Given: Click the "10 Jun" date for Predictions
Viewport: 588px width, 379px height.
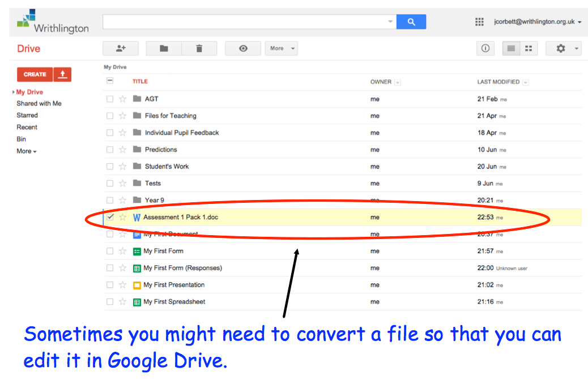Looking at the screenshot, I should [487, 150].
